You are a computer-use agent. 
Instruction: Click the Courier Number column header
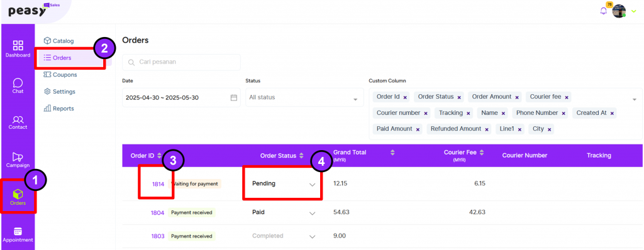525,155
